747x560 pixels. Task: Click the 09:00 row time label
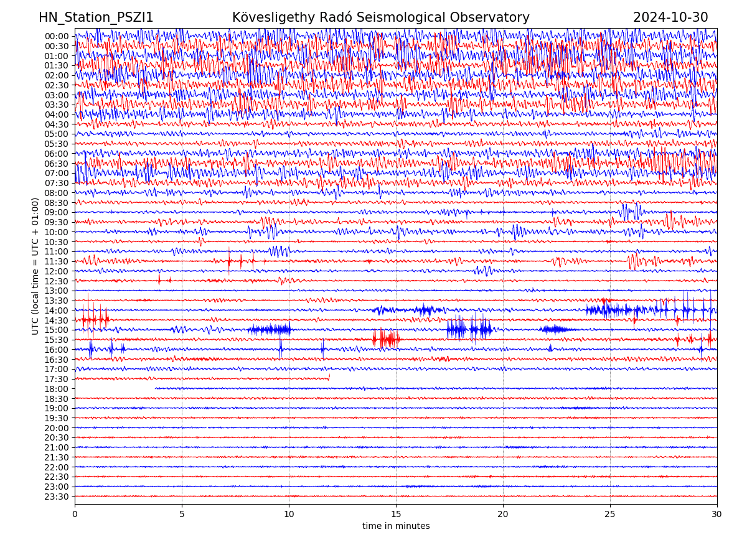pyautogui.click(x=57, y=212)
